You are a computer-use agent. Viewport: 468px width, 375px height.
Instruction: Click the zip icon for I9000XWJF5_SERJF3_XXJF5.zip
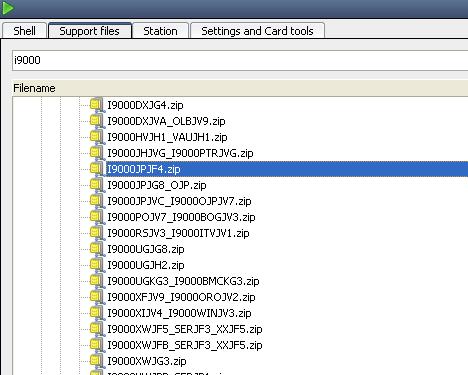click(x=96, y=329)
